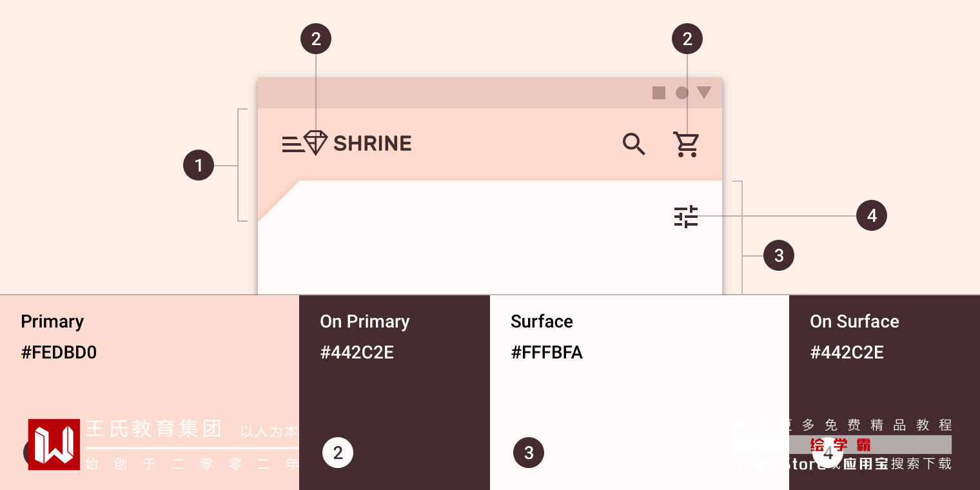The width and height of the screenshot is (980, 490).
Task: Click marker 2 above the cart icon
Action: 687,39
